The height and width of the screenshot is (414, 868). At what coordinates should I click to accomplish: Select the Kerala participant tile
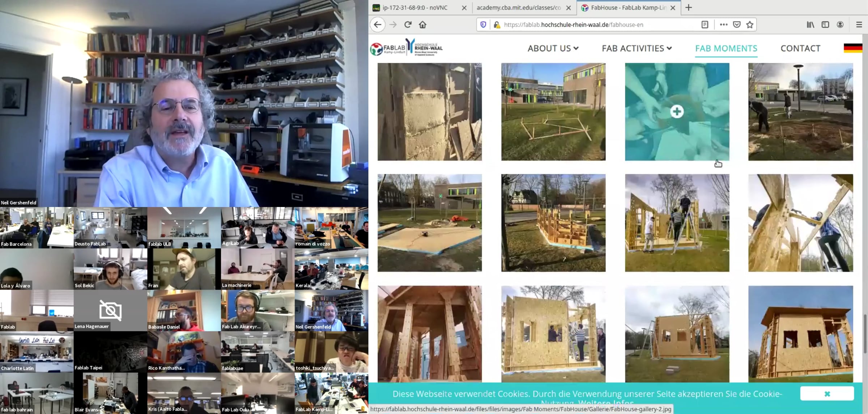[332, 269]
